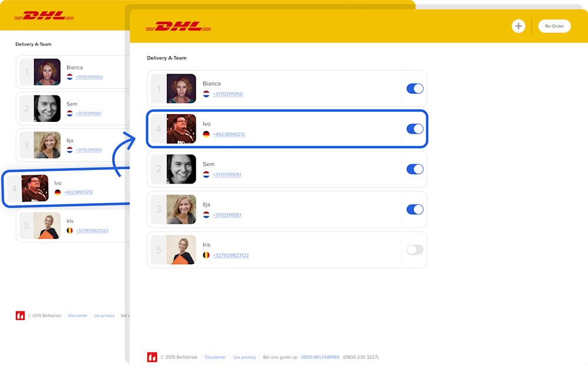Turn off Ilja's toggle switch
Viewport: 588px width, 369px height.
pos(415,210)
